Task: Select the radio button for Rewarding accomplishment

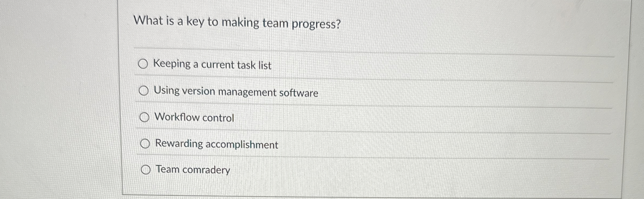Action: 145,144
